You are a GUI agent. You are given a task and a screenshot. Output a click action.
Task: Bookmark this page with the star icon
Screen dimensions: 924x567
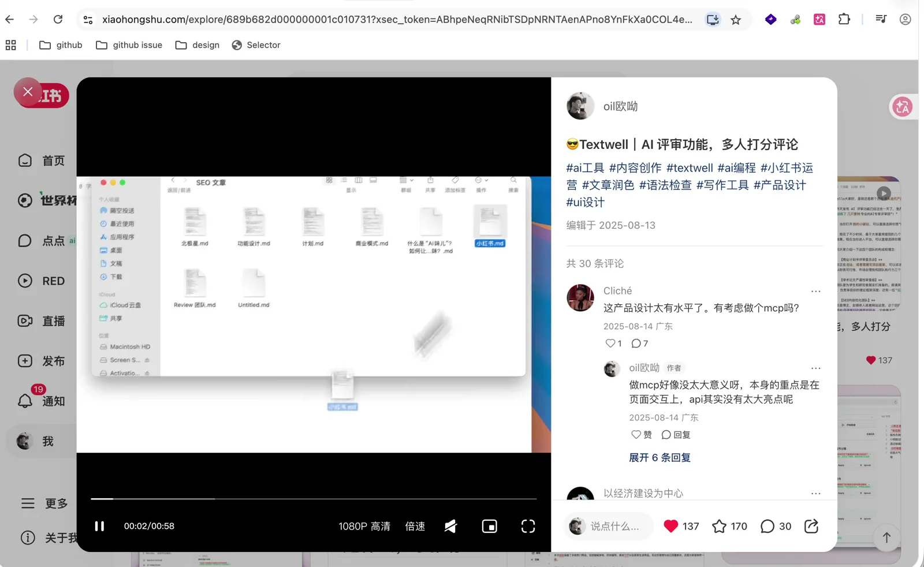click(x=736, y=20)
